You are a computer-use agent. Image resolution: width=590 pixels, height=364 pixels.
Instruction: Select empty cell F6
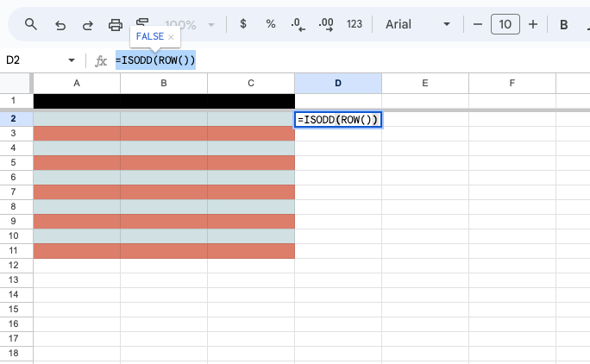[512, 178]
